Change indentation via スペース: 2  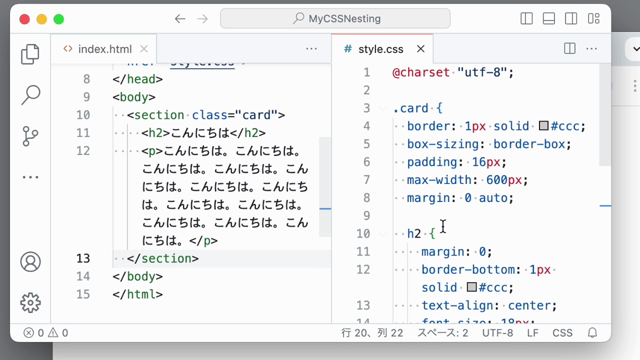click(x=443, y=333)
